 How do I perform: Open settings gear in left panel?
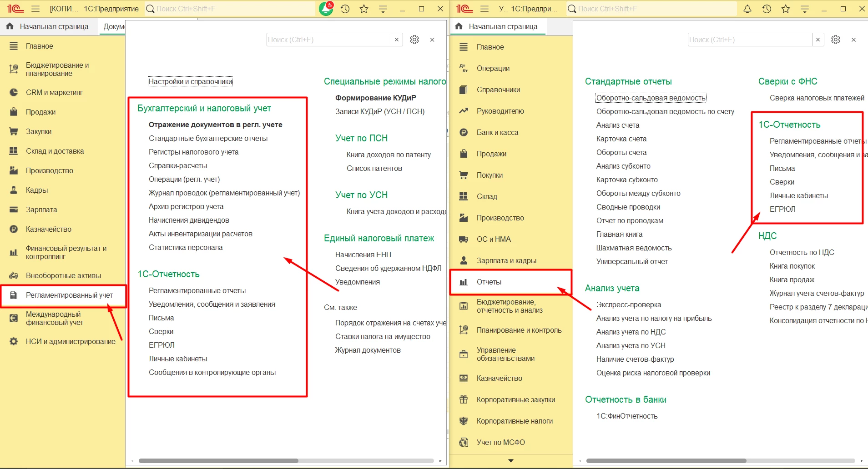pos(414,40)
